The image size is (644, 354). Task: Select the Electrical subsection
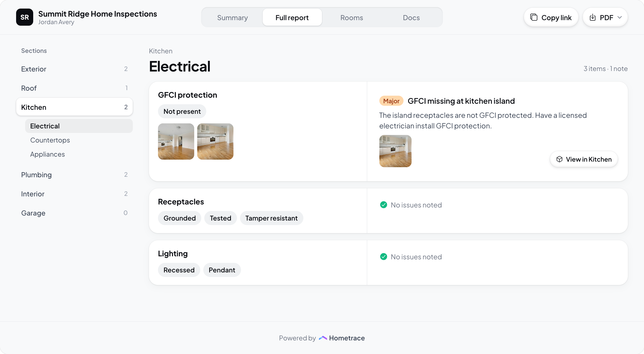79,126
